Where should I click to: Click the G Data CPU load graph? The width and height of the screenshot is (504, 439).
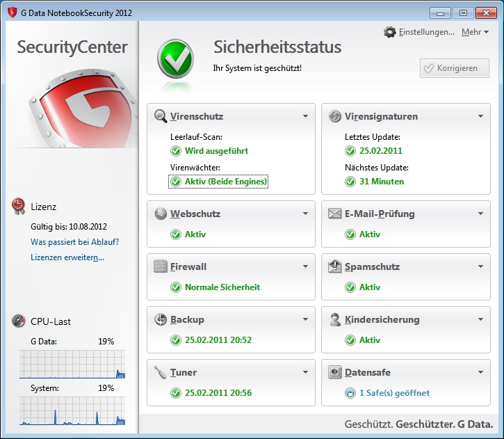[72, 364]
